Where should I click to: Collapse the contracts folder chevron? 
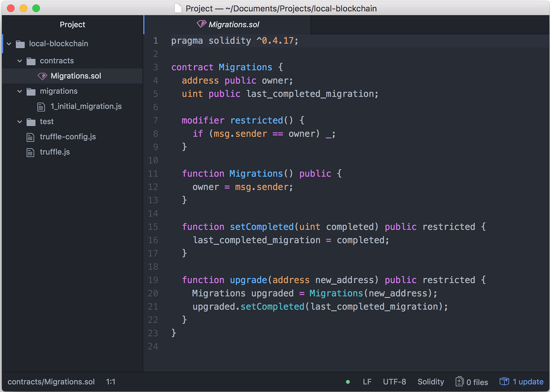point(20,61)
